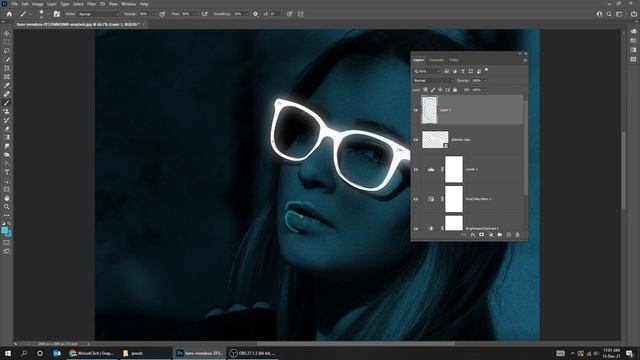Viewport: 640px width, 360px height.
Task: Open the brush preset picker arrow
Action: pyautogui.click(x=48, y=14)
